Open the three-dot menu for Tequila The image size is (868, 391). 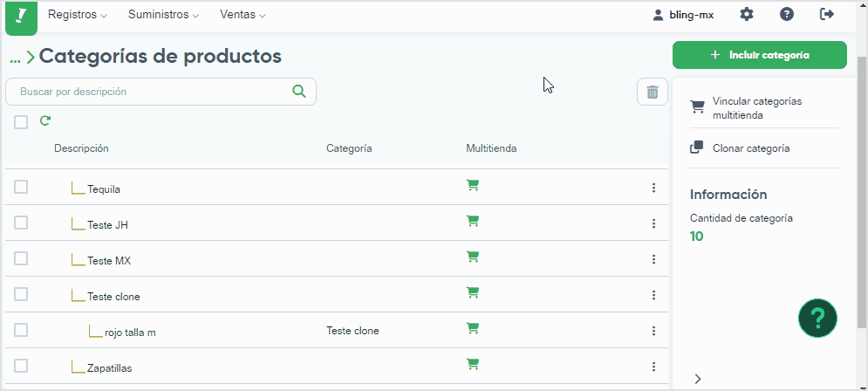pyautogui.click(x=653, y=188)
